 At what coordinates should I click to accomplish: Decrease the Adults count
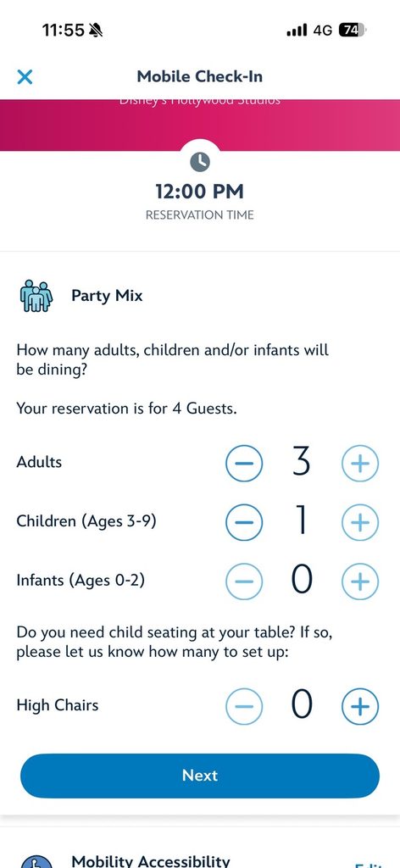244,462
